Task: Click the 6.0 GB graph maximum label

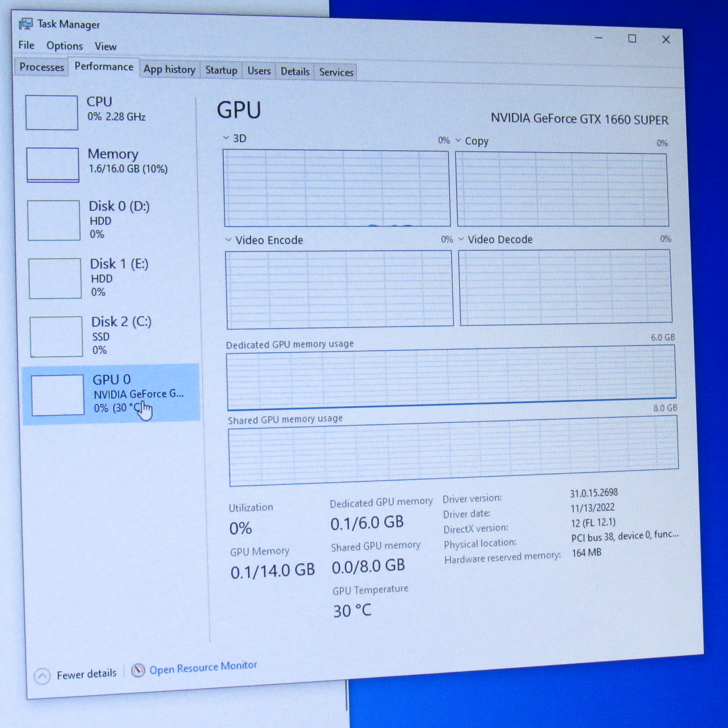Action: [663, 337]
